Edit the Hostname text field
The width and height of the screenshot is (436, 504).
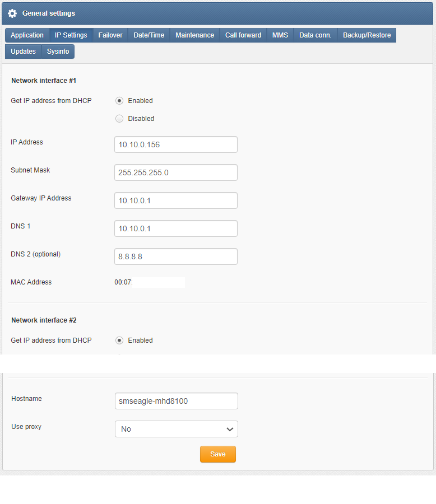click(177, 401)
